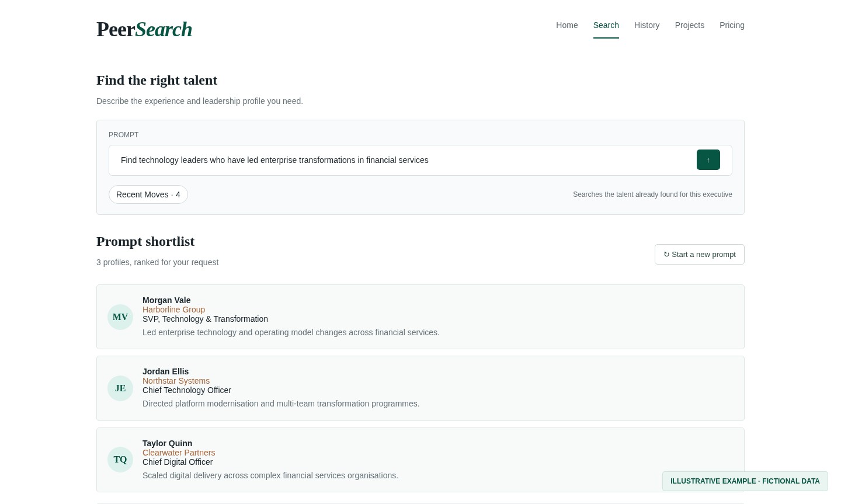Click the PROMPT field label
The height and width of the screenshot is (504, 841).
pos(123,135)
